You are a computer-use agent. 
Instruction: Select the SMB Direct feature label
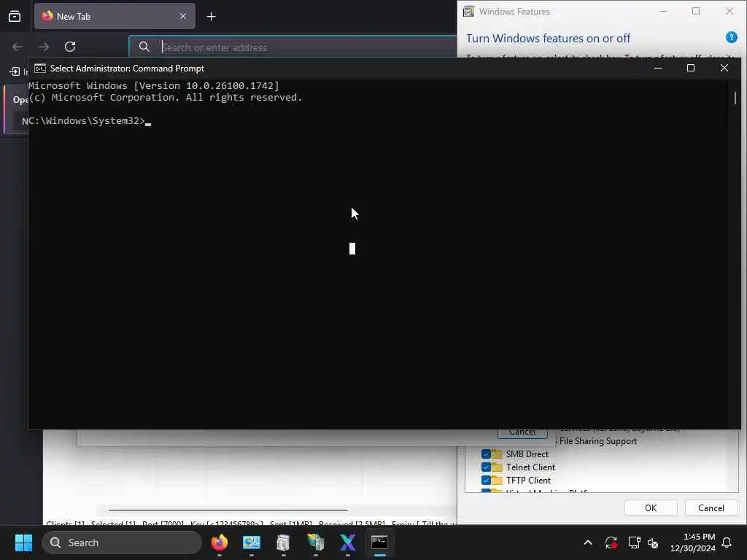527,454
